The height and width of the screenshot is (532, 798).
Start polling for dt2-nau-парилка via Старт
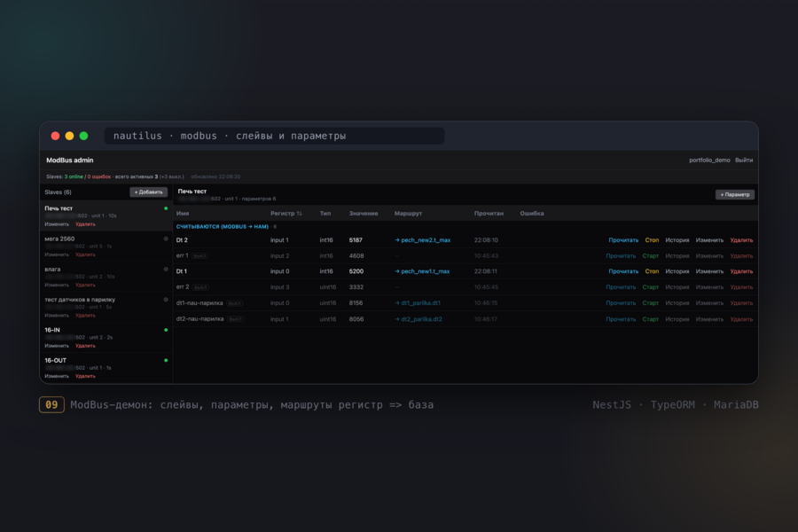click(651, 319)
